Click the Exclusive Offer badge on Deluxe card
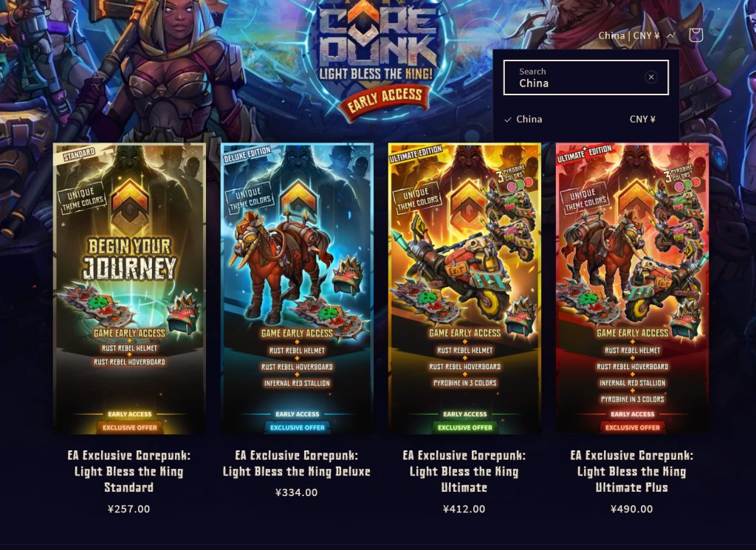Viewport: 756px width, 550px height. [x=297, y=427]
